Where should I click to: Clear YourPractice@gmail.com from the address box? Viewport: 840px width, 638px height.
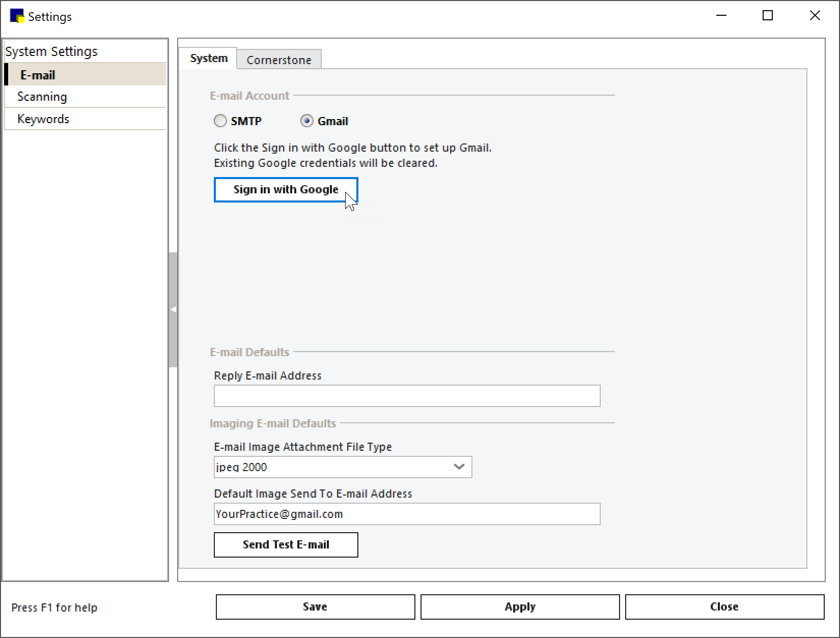click(x=406, y=514)
